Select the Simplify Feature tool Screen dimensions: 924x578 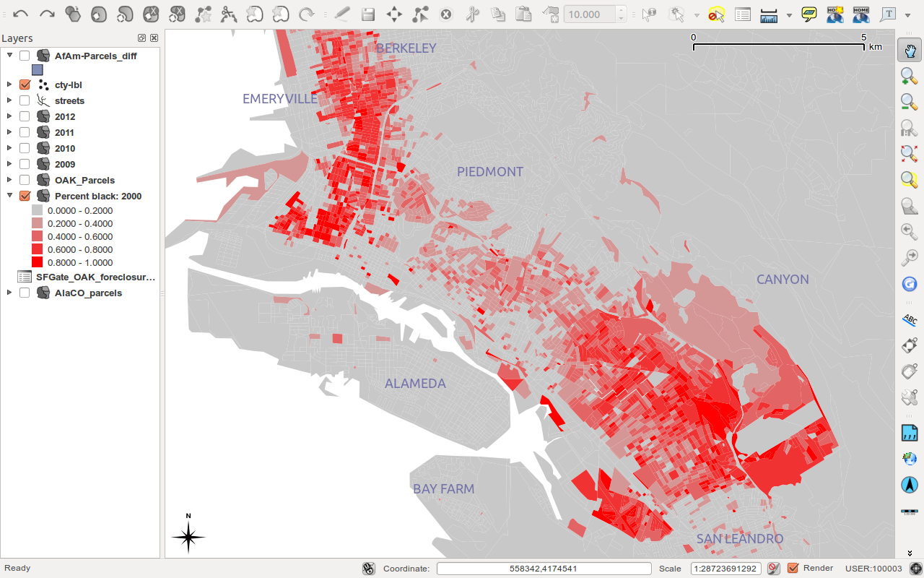click(x=72, y=14)
